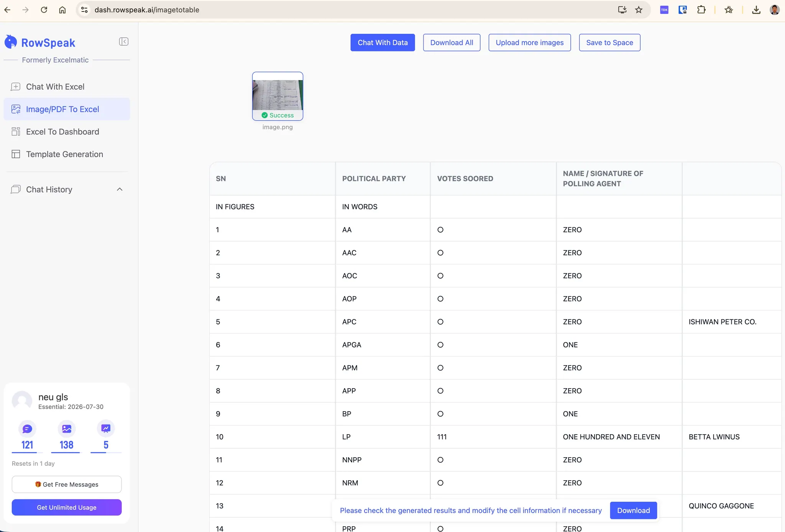
Task: Go forward with the browser forward arrow
Action: point(26,10)
